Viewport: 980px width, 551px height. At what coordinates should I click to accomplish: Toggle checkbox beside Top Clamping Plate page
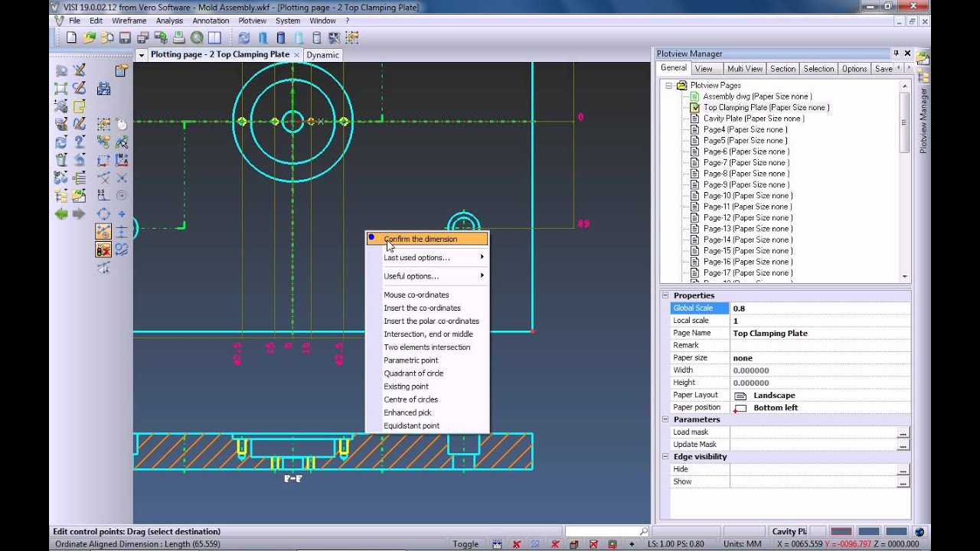695,108
